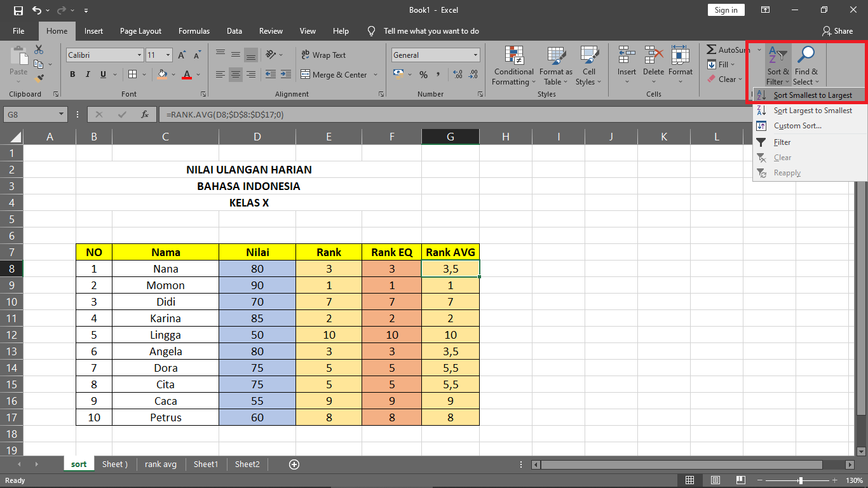
Task: Click the Percent Style icon
Action: [x=423, y=74]
